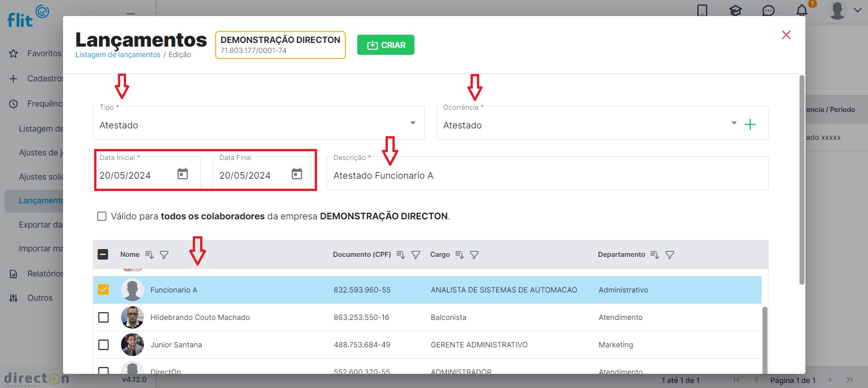Click CPF 863.253.550-16 cell
The height and width of the screenshot is (388, 868).
pos(361,317)
